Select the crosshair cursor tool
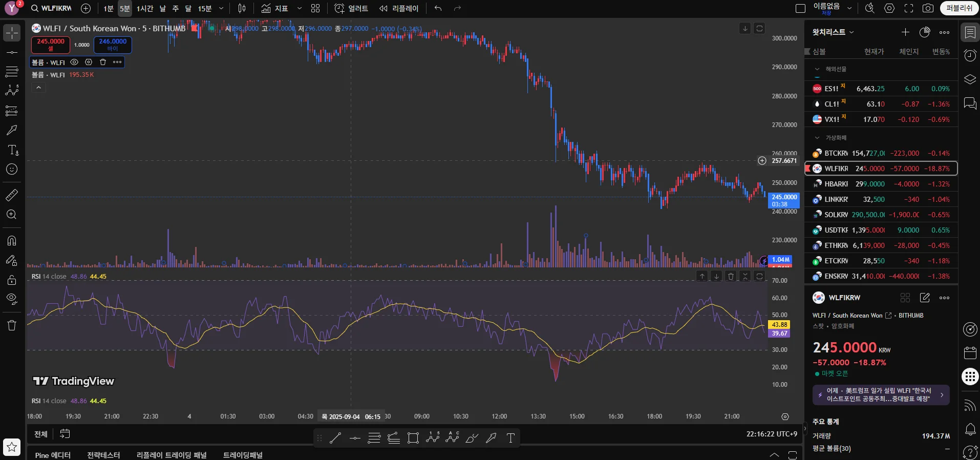Viewport: 980px width, 460px height. (12, 33)
